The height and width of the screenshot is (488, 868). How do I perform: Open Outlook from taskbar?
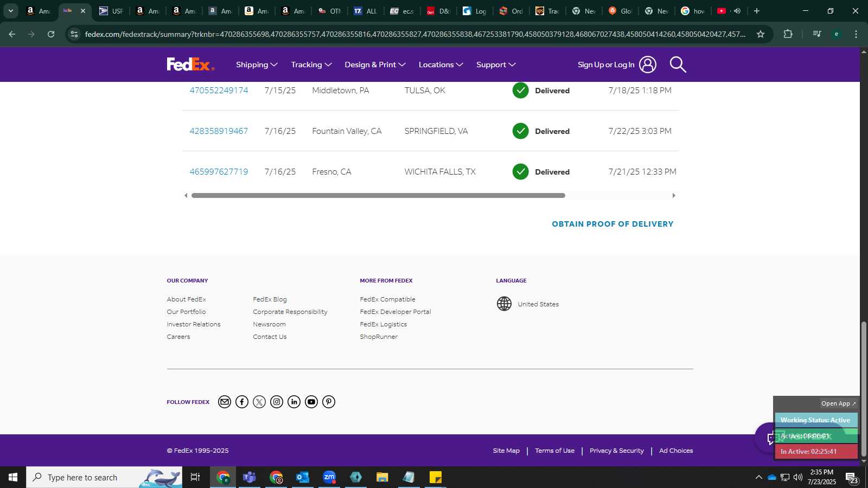pyautogui.click(x=303, y=477)
